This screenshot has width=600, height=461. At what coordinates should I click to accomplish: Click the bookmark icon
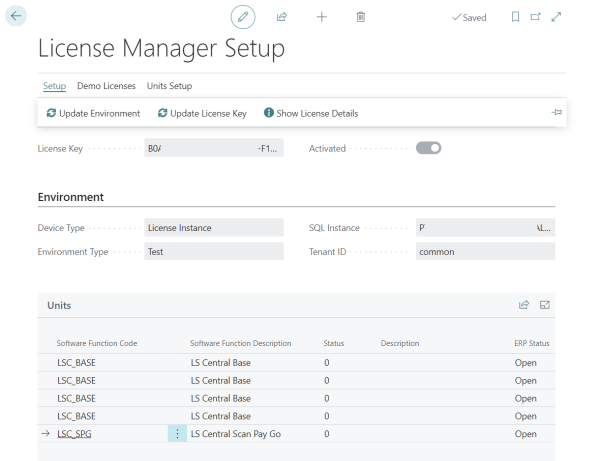(515, 17)
